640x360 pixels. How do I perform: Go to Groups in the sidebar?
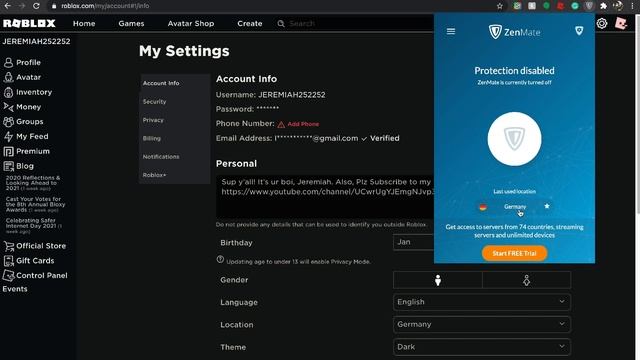click(x=23, y=122)
